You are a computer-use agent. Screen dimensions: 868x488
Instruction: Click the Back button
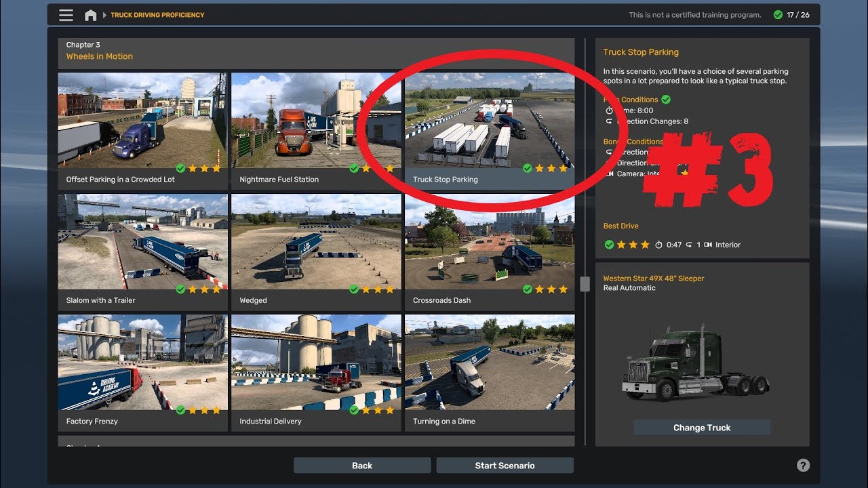coord(362,466)
